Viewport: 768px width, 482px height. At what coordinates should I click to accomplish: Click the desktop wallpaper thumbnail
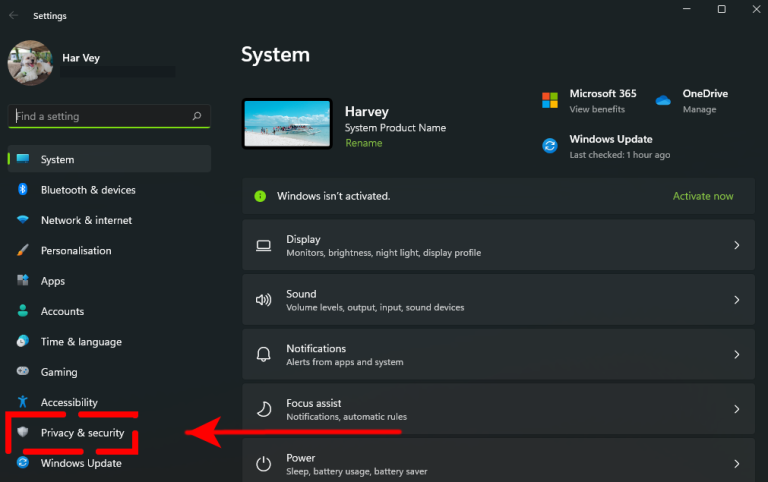[x=287, y=123]
